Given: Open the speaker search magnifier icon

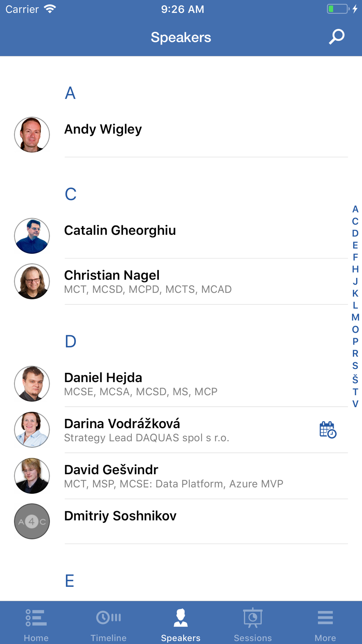Looking at the screenshot, I should (x=337, y=37).
